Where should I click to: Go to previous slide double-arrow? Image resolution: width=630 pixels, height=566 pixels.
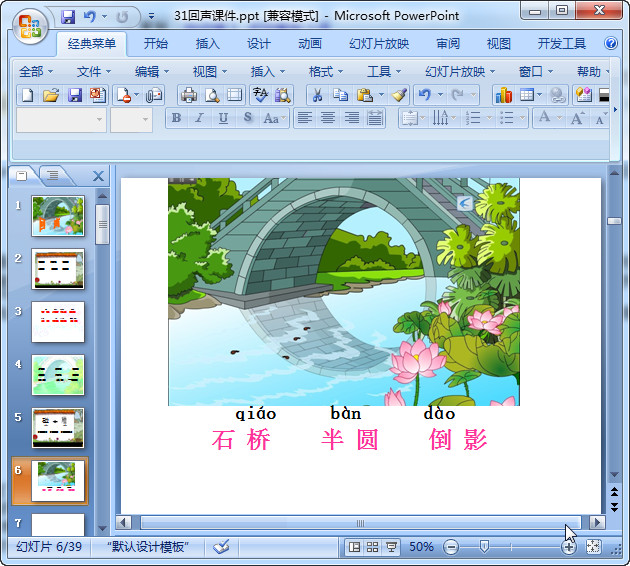pyautogui.click(x=614, y=491)
